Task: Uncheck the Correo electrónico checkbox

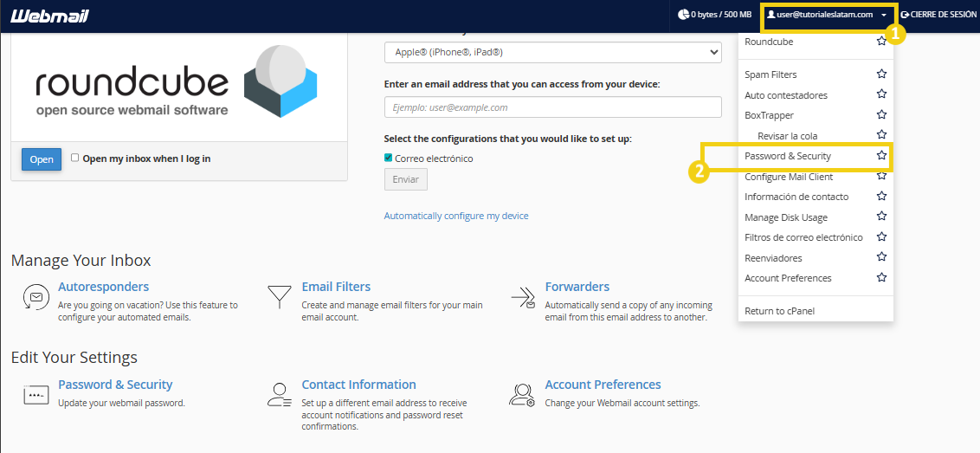Action: click(388, 158)
